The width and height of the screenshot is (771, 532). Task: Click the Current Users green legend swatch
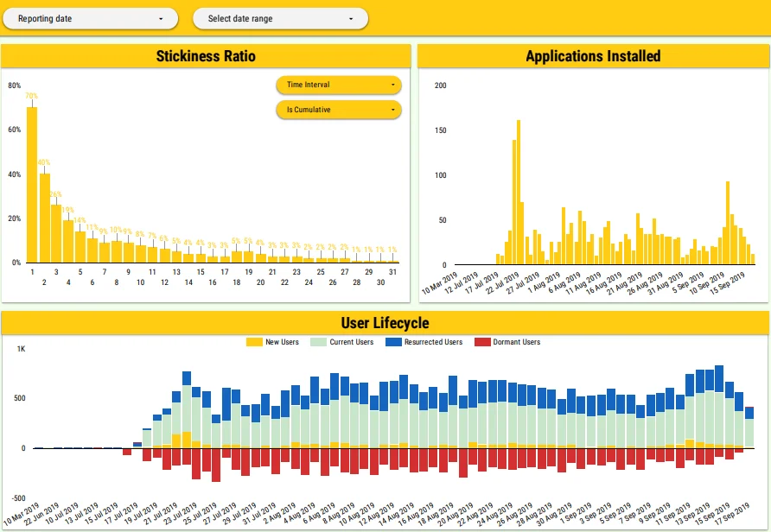(x=318, y=342)
